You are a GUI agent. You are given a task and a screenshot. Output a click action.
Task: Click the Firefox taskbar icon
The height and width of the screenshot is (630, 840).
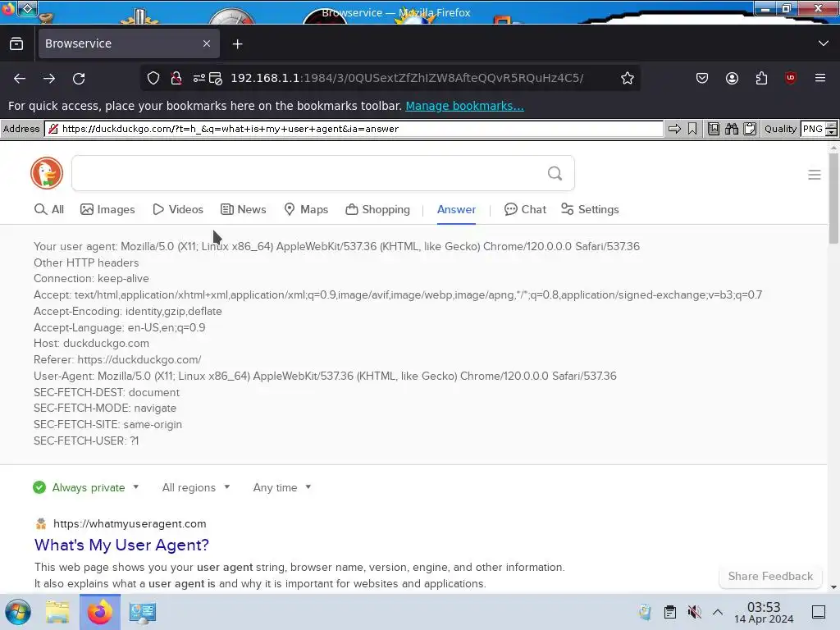[x=100, y=612]
